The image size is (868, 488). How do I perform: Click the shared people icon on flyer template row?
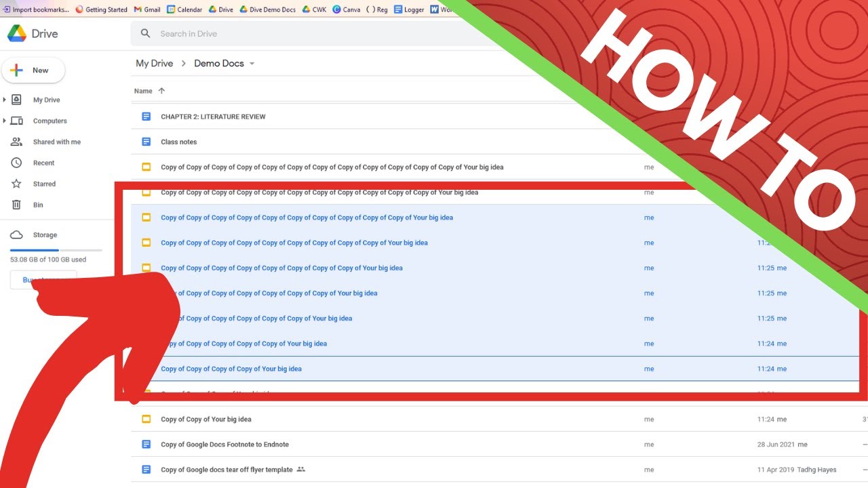click(301, 469)
